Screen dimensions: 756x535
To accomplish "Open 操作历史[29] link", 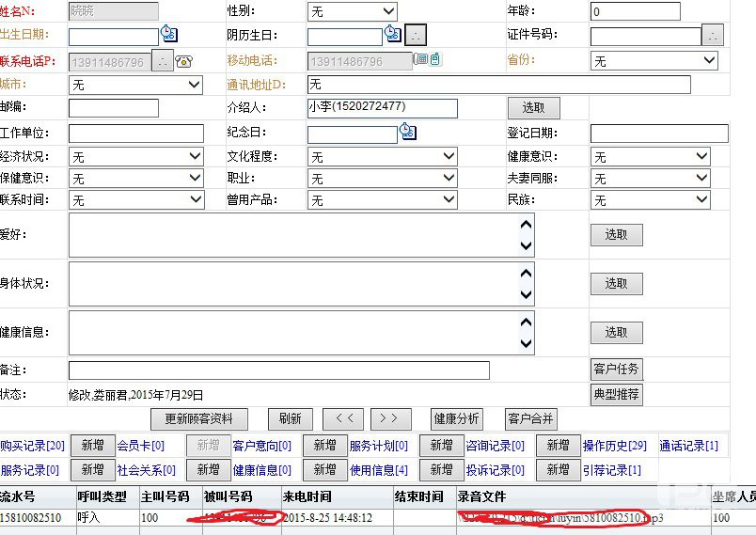I will 614,446.
